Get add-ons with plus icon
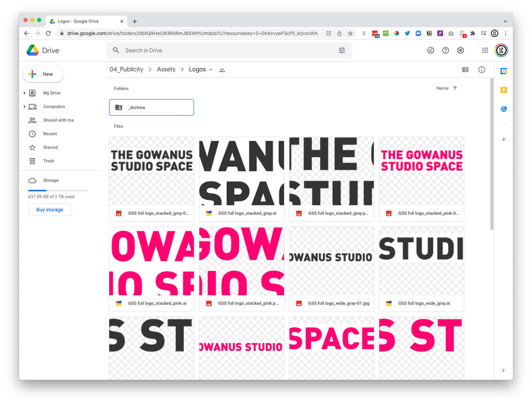 504,139
